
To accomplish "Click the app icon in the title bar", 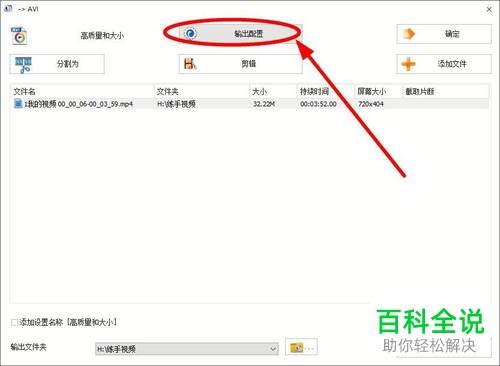I will click(8, 9).
